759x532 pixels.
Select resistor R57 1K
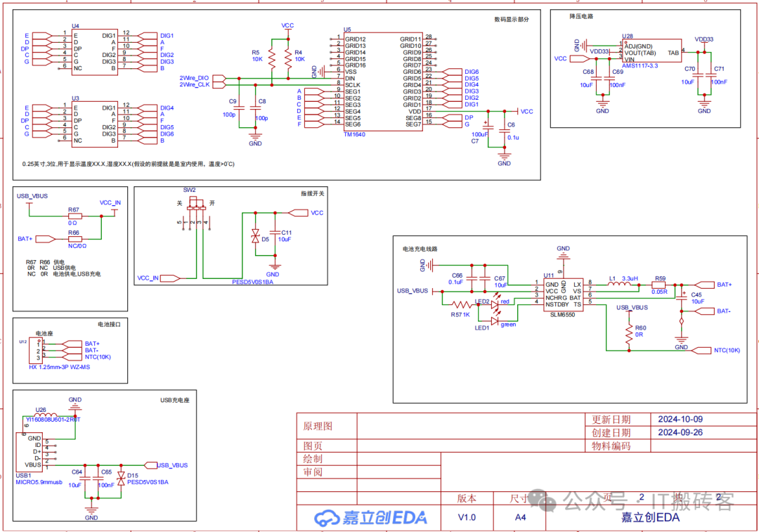click(x=461, y=304)
